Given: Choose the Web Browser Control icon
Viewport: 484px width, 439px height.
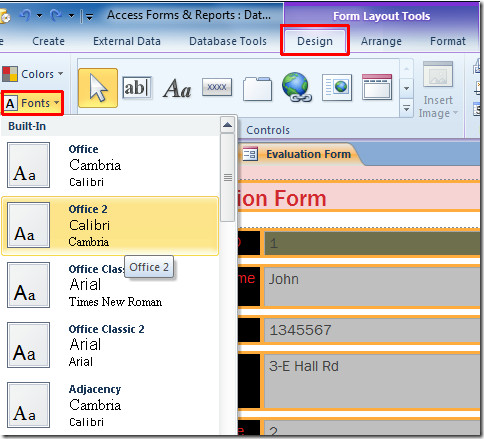Looking at the screenshot, I should tap(337, 88).
